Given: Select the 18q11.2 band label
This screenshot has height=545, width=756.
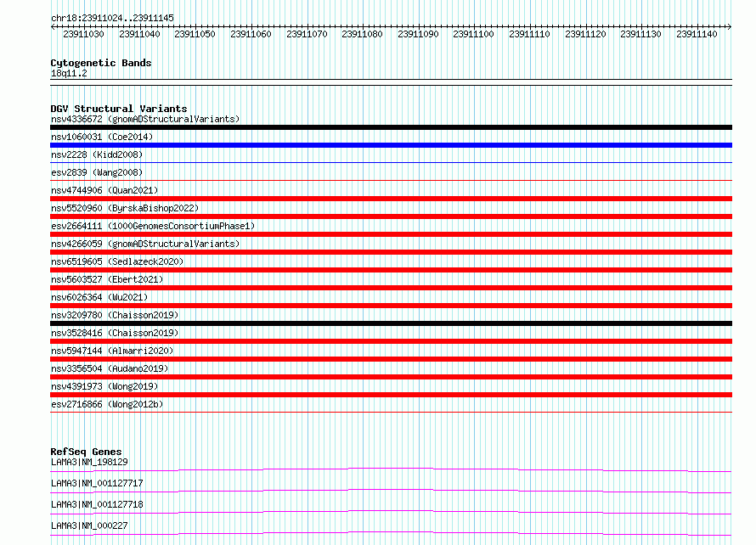Looking at the screenshot, I should pyautogui.click(x=69, y=73).
